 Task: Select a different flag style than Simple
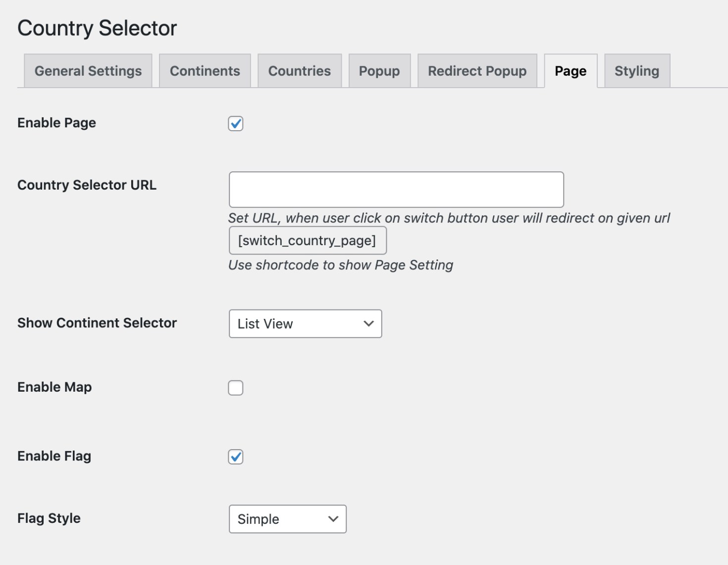coord(287,519)
